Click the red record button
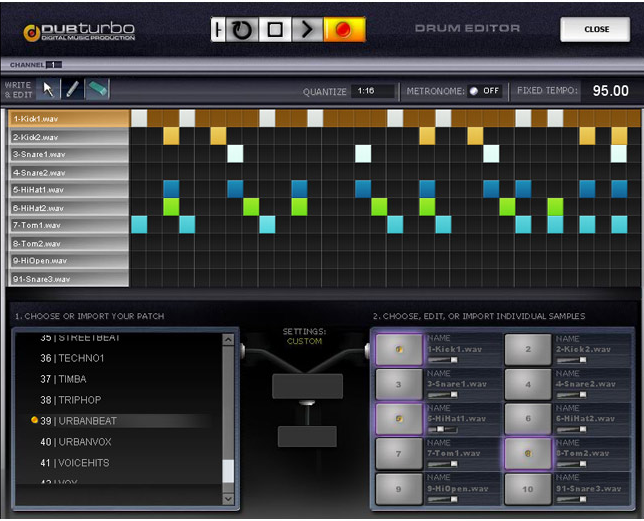This screenshot has width=644, height=521. pos(344,30)
